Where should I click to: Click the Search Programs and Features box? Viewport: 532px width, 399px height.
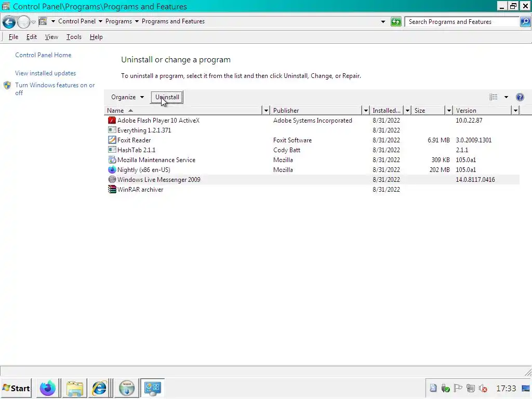coord(462,22)
